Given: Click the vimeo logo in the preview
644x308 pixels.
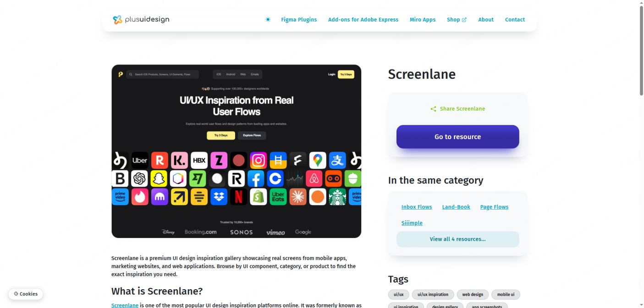Looking at the screenshot, I should (x=275, y=232).
